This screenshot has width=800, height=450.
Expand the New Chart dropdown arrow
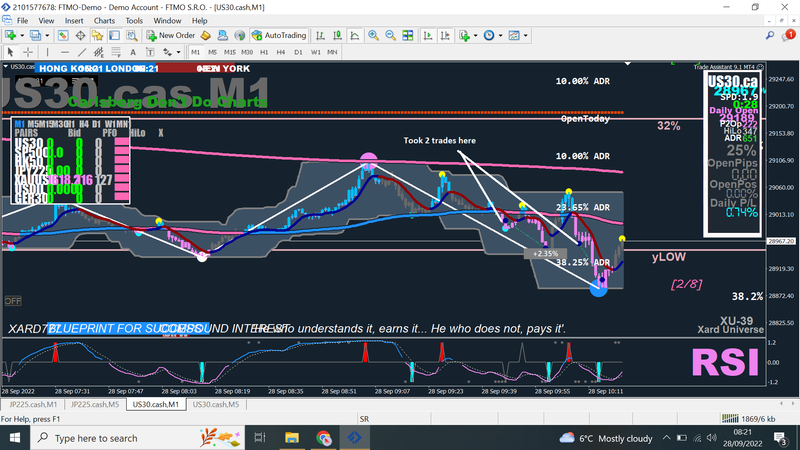coord(21,35)
